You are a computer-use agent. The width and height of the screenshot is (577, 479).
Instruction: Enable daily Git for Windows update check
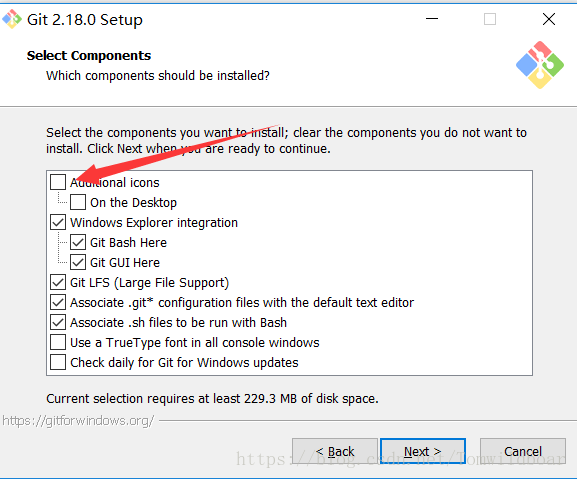coord(58,362)
